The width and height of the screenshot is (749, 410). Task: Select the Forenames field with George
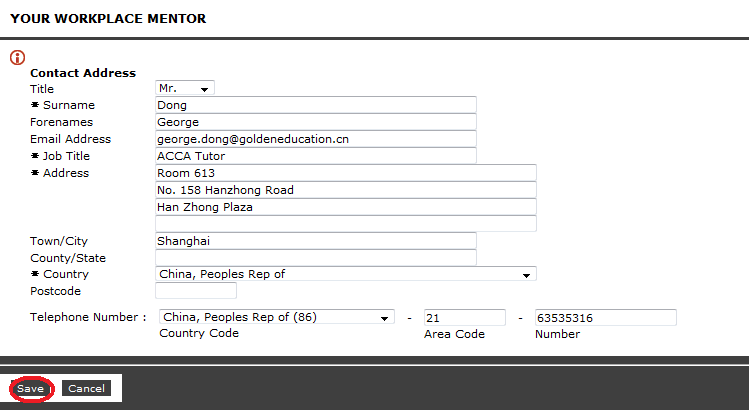click(x=316, y=122)
